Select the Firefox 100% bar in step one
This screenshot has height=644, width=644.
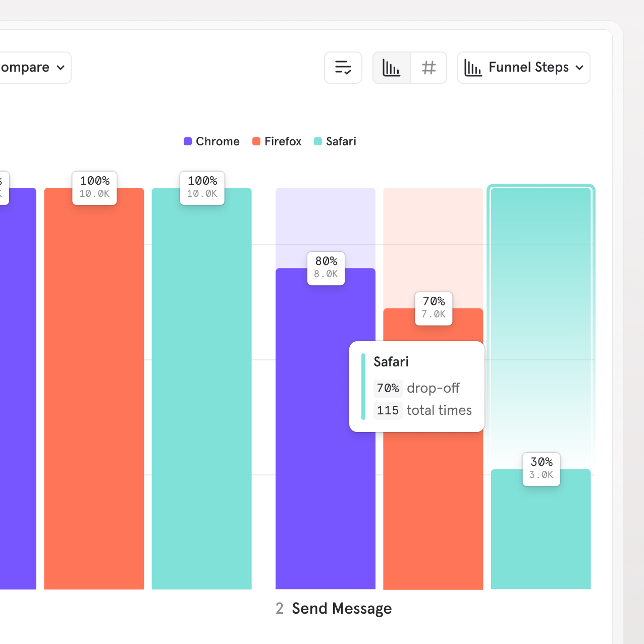point(94,389)
